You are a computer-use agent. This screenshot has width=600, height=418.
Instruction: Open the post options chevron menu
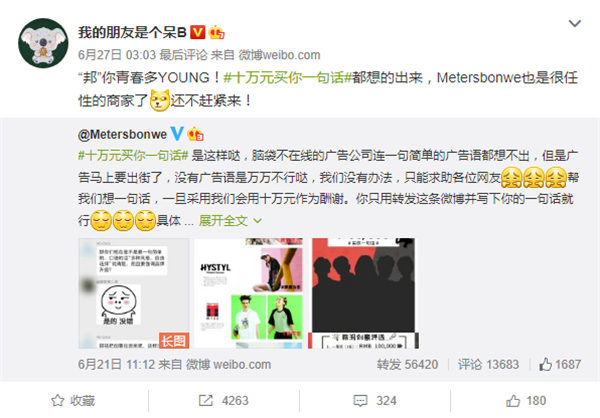click(x=575, y=24)
